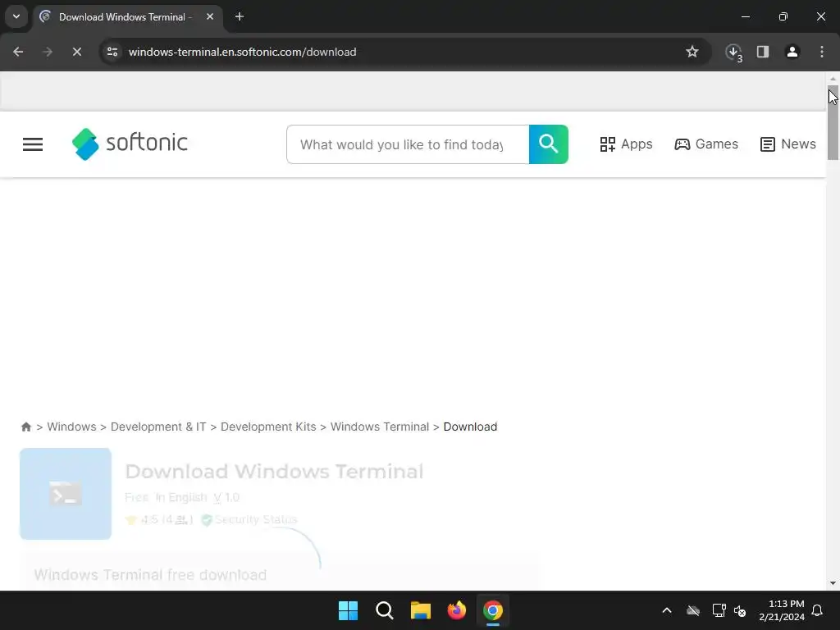The height and width of the screenshot is (630, 840).
Task: Open a new browser tab
Action: [x=240, y=16]
